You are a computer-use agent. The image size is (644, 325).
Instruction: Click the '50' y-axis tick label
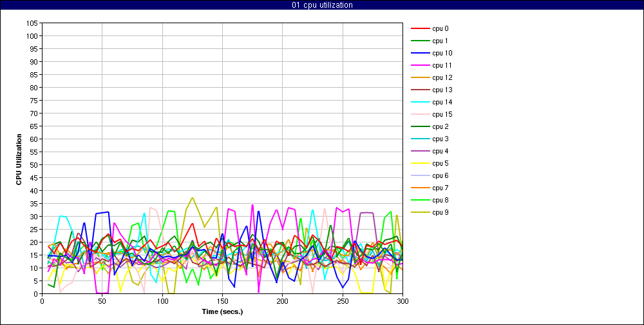(35, 165)
